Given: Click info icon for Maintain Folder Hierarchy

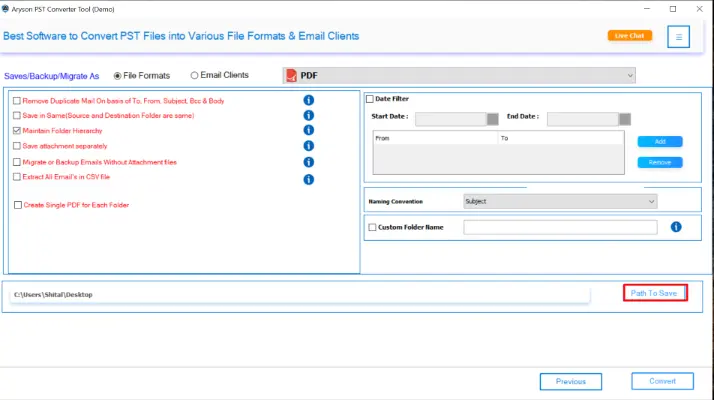Looking at the screenshot, I should [308, 130].
